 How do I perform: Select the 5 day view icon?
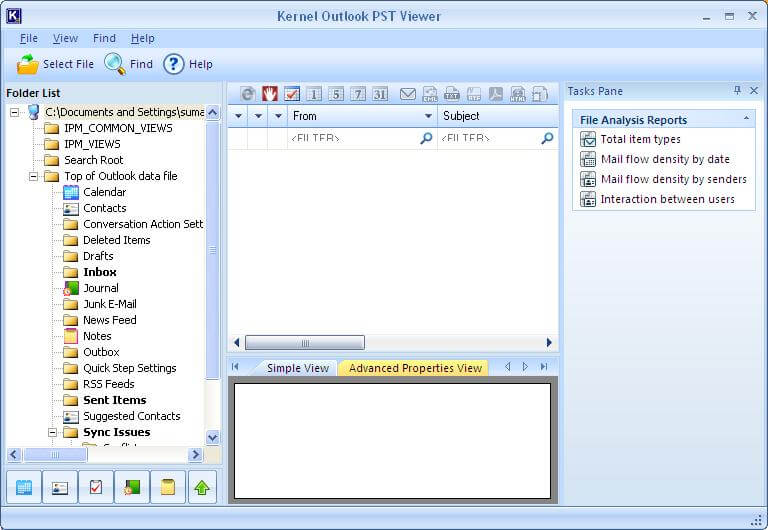(x=336, y=94)
